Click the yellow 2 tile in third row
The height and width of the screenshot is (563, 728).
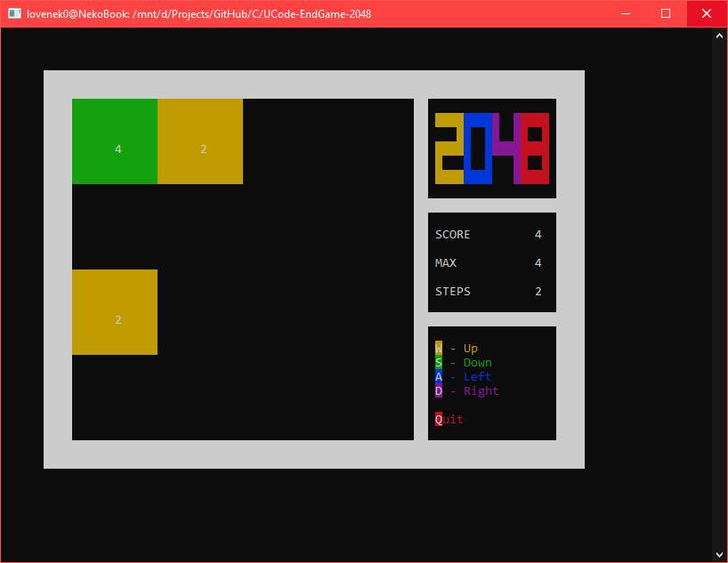[115, 312]
